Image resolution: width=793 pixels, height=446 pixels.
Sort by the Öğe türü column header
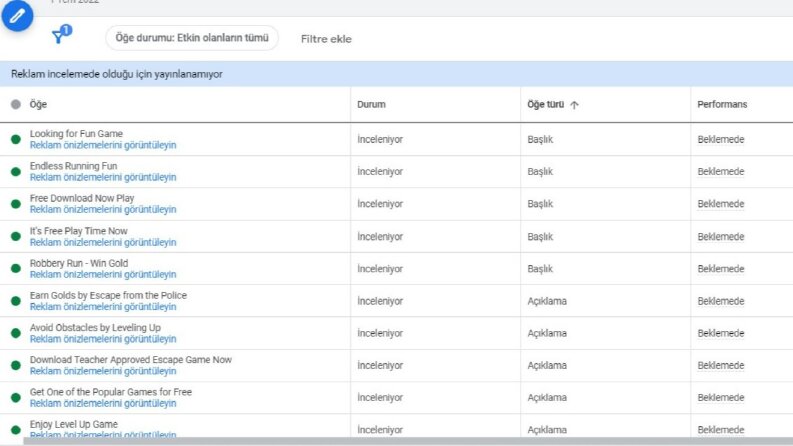click(545, 104)
